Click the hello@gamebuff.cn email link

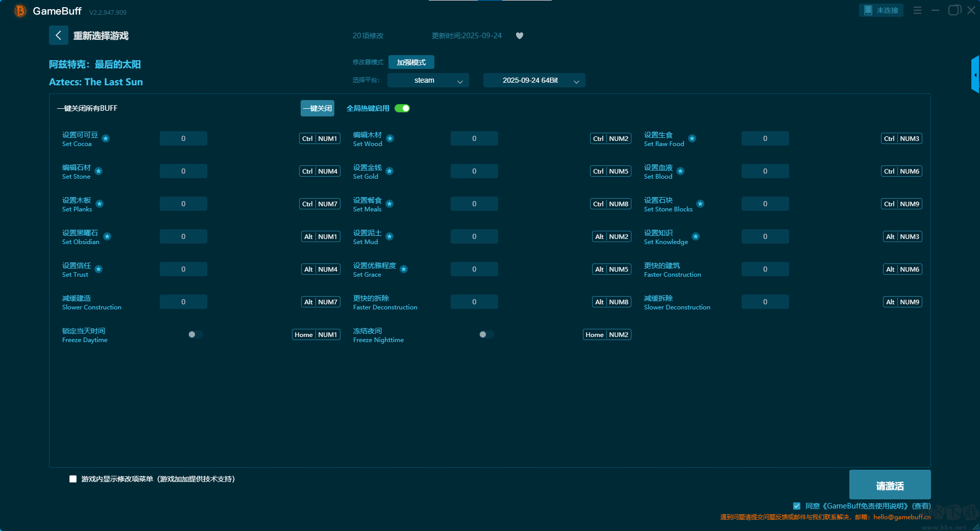tap(902, 517)
